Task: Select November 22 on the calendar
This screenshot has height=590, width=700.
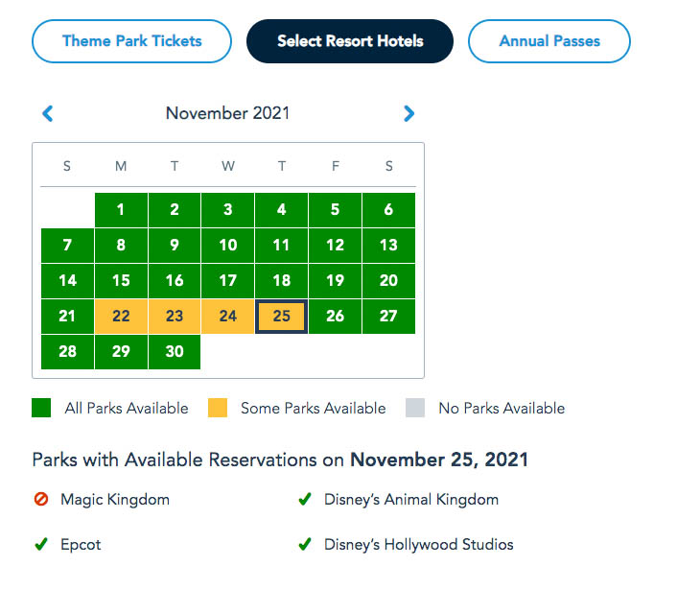Action: point(121,317)
